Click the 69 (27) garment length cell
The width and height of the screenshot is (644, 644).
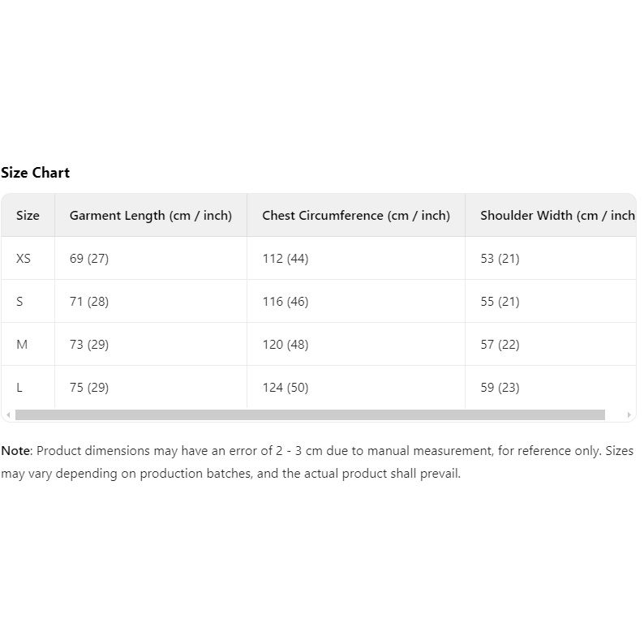click(x=89, y=259)
